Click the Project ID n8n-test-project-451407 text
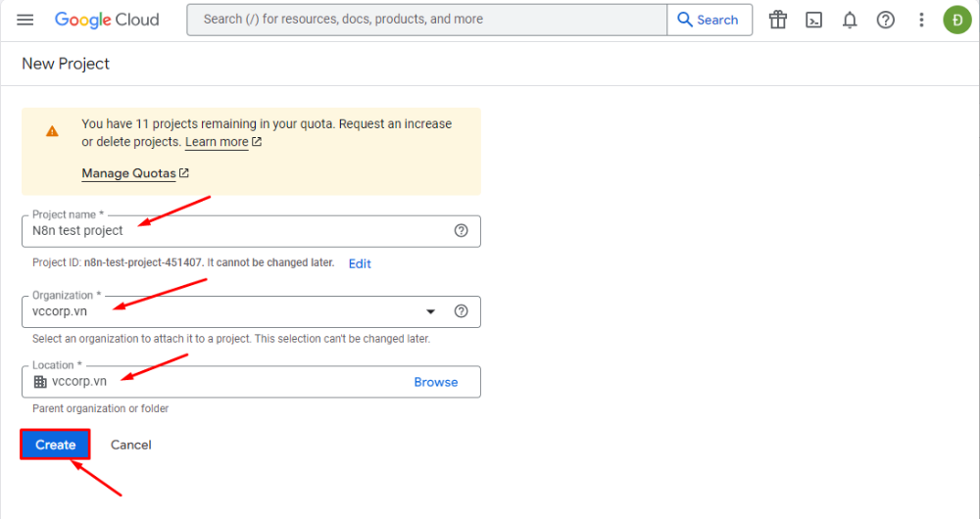Viewport: 980px width, 519px height. 144,263
